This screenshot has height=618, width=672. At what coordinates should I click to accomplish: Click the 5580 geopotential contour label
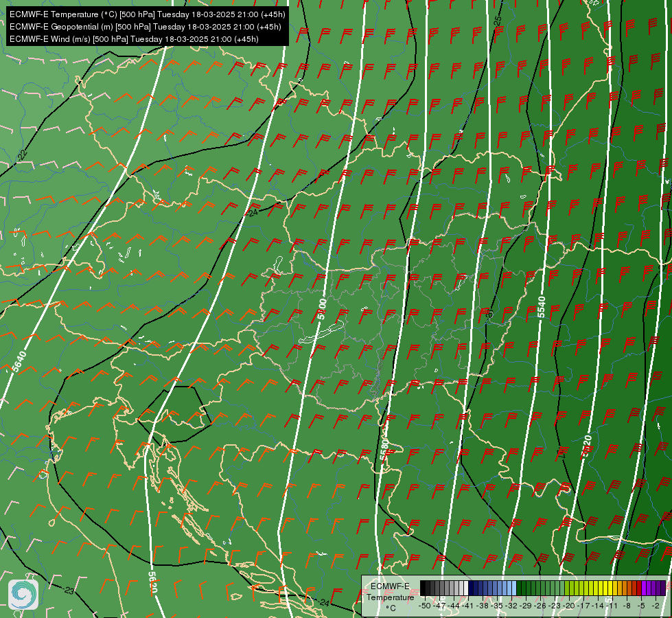[384, 449]
